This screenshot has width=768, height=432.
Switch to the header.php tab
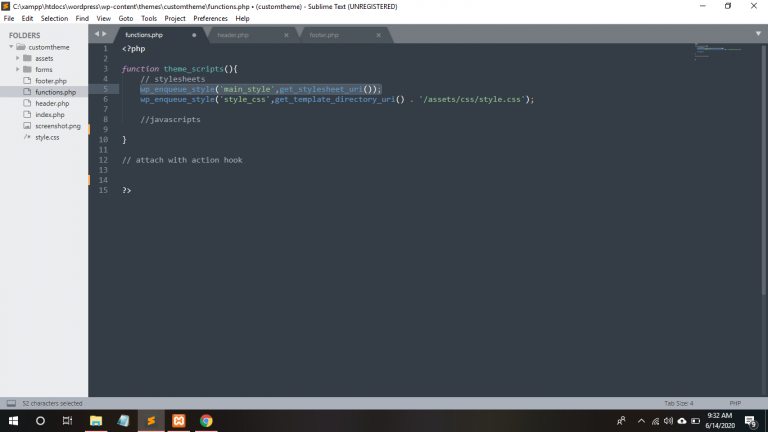[x=233, y=35]
